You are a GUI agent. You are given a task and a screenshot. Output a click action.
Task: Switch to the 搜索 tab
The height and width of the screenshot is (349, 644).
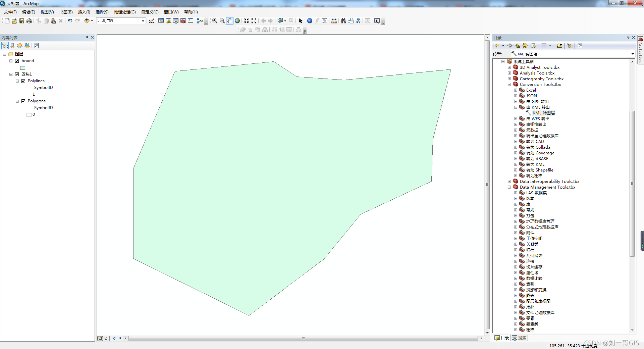point(519,338)
